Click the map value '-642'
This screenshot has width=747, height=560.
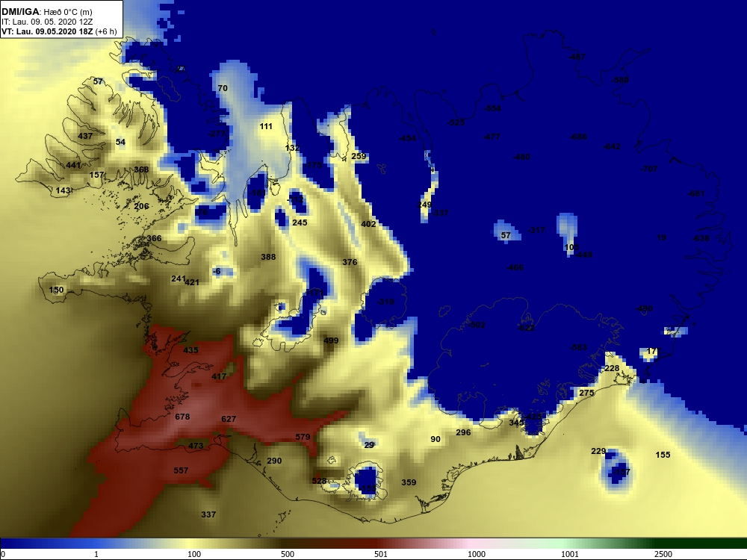(612, 146)
